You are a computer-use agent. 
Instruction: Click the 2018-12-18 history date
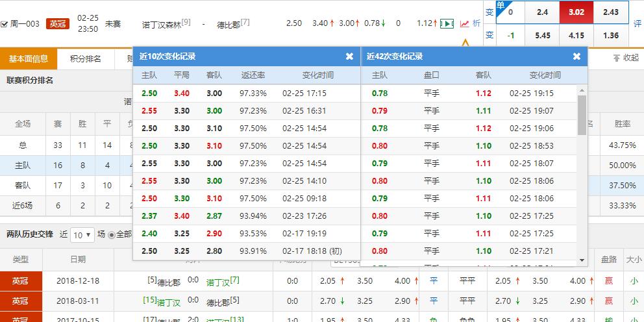click(78, 281)
